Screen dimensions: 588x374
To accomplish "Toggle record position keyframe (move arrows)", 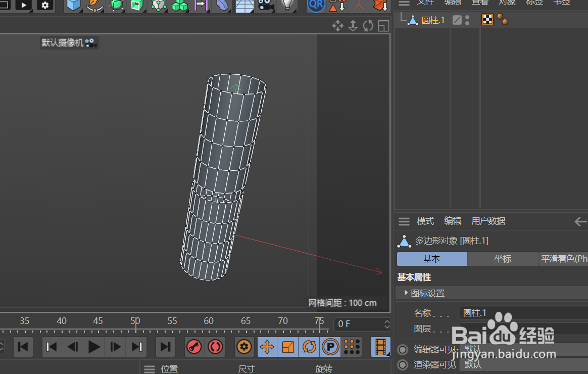I will pyautogui.click(x=267, y=347).
